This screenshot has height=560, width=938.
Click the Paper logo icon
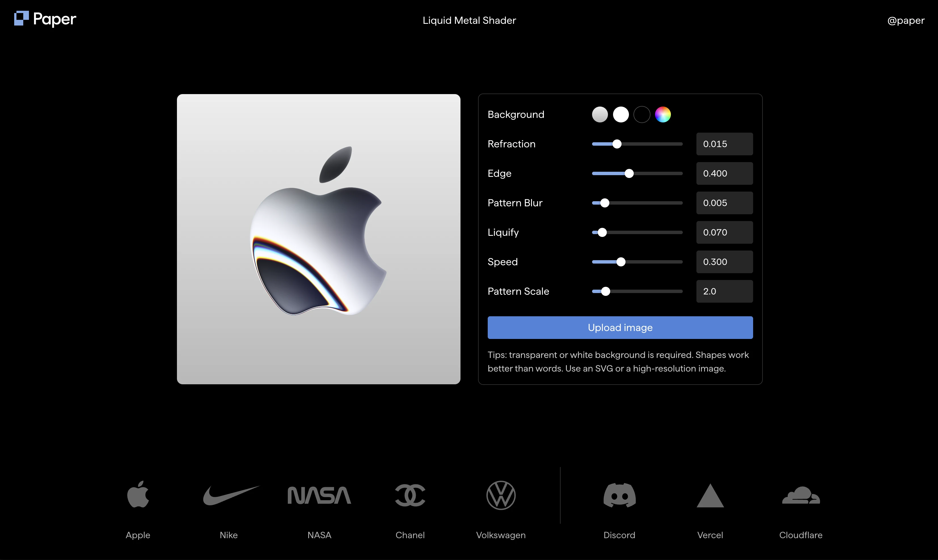pos(22,18)
